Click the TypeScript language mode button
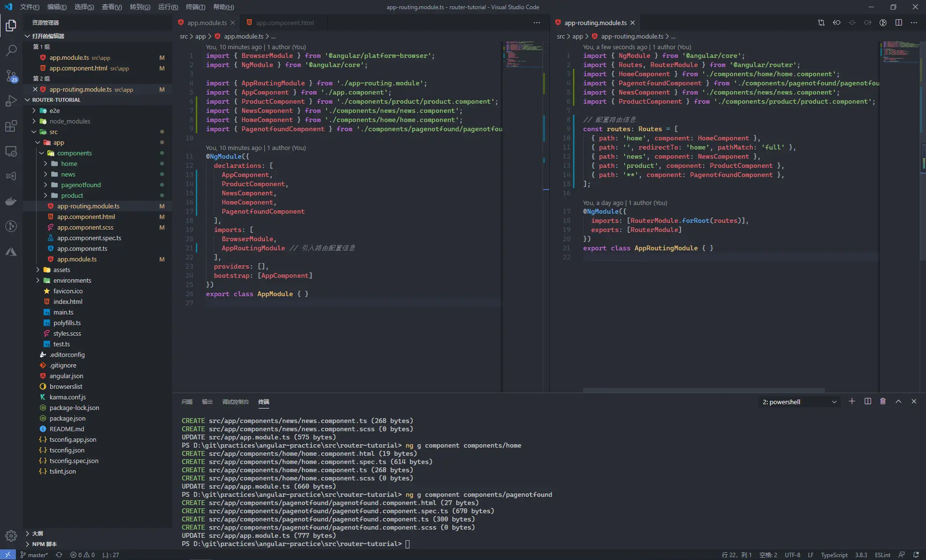 coord(834,555)
